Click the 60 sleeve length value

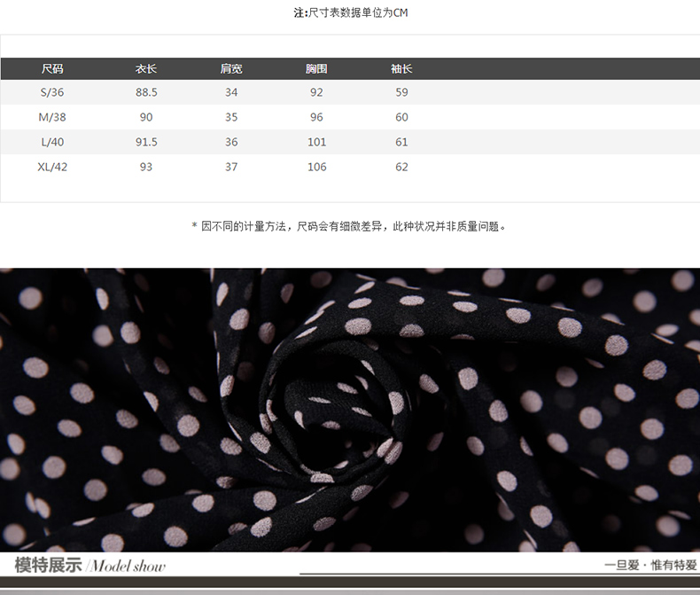point(401,117)
